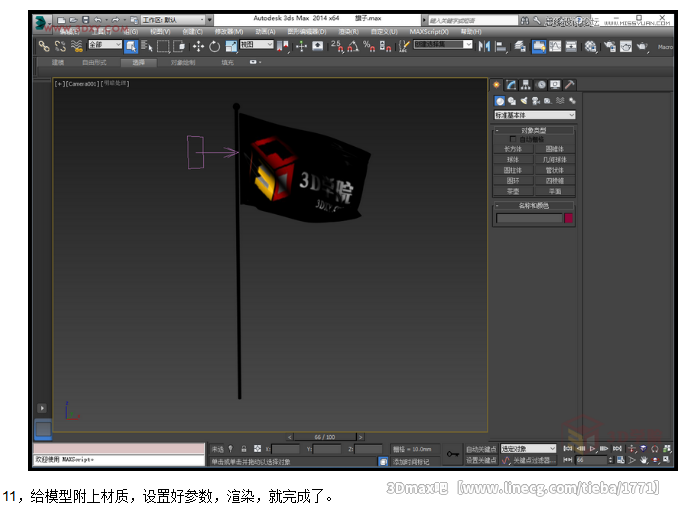Toggle the Percent Snap button
Image resolution: width=699 pixels, height=507 pixels.
[369, 46]
